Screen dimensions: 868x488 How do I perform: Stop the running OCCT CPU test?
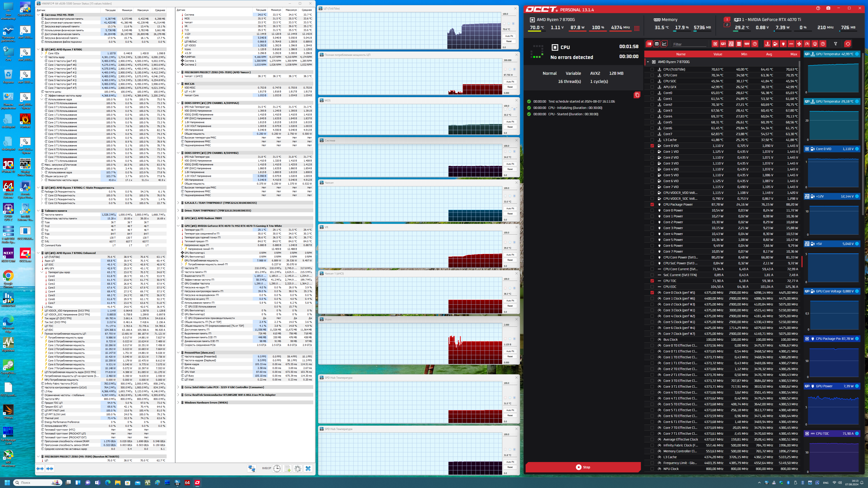tap(583, 467)
